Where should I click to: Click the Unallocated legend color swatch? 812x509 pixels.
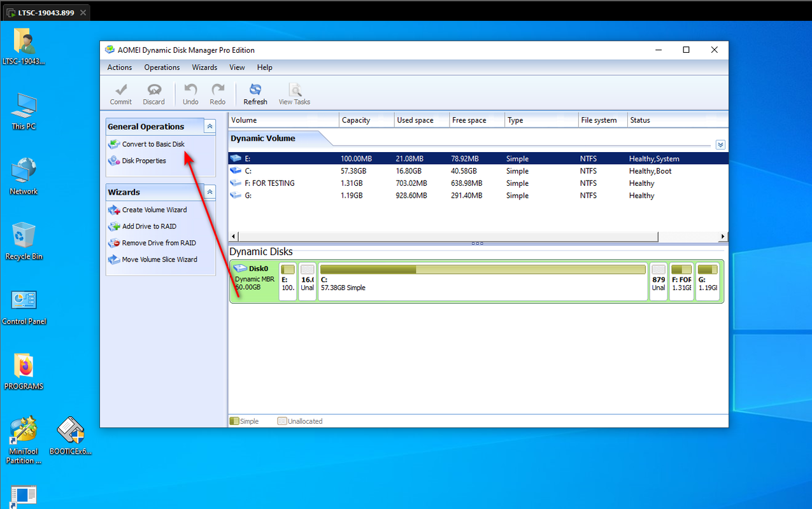[x=282, y=421]
